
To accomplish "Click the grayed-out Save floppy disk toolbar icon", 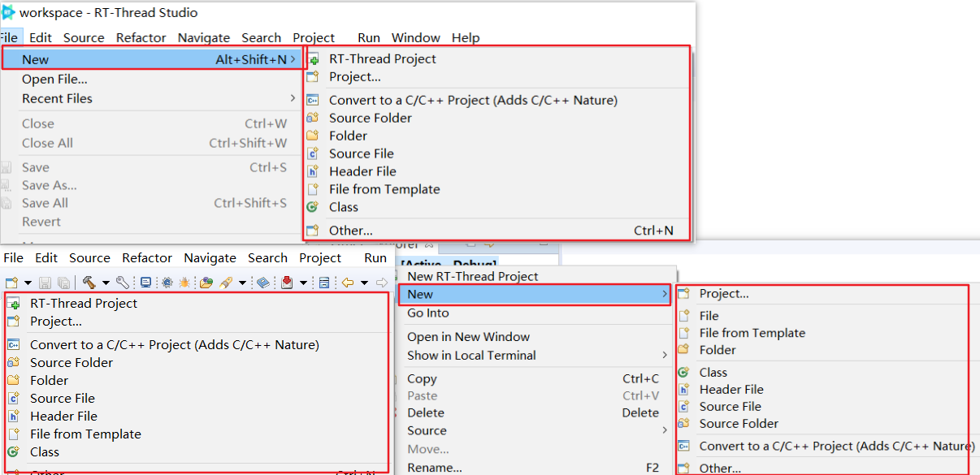I will tap(44, 283).
